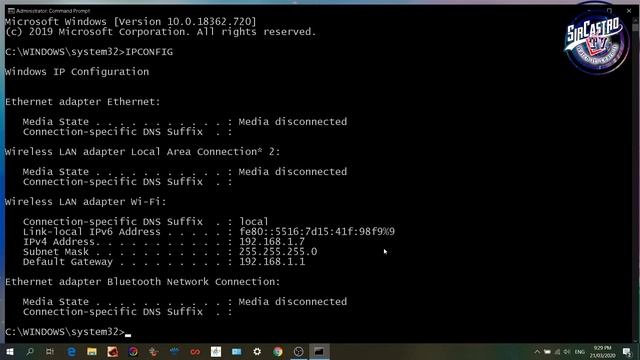
Task: Launch Microsoft Edge from taskbar
Action: pos(71,351)
